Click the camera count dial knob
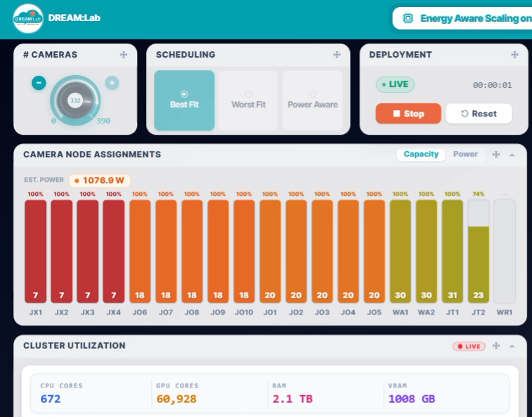The width and height of the screenshot is (532, 417). coord(75,100)
